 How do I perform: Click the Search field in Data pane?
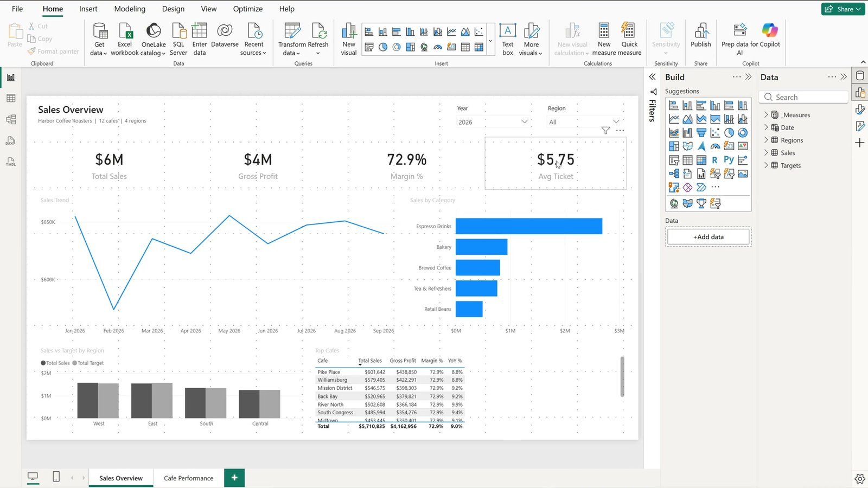click(804, 97)
